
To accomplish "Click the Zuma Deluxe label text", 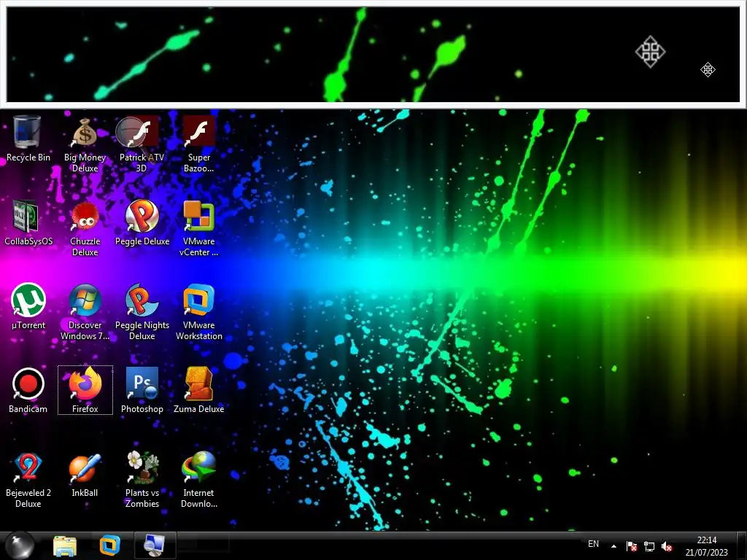I will point(199,409).
